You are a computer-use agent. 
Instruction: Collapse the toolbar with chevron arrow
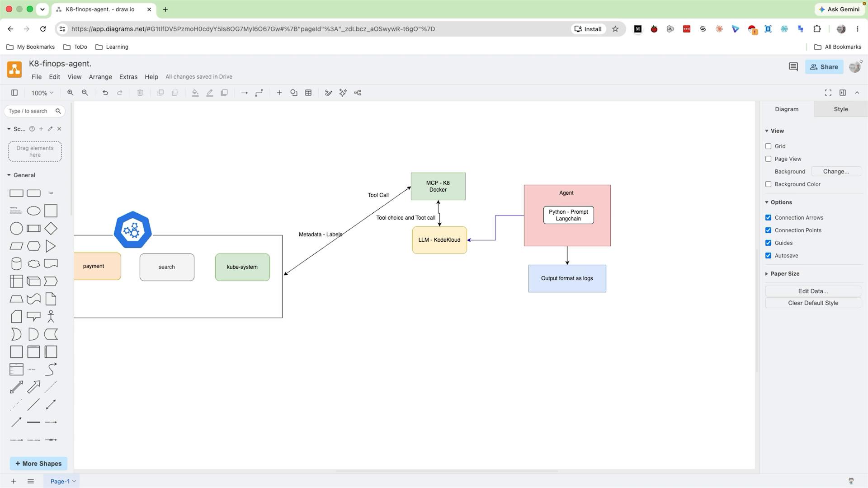coord(857,93)
